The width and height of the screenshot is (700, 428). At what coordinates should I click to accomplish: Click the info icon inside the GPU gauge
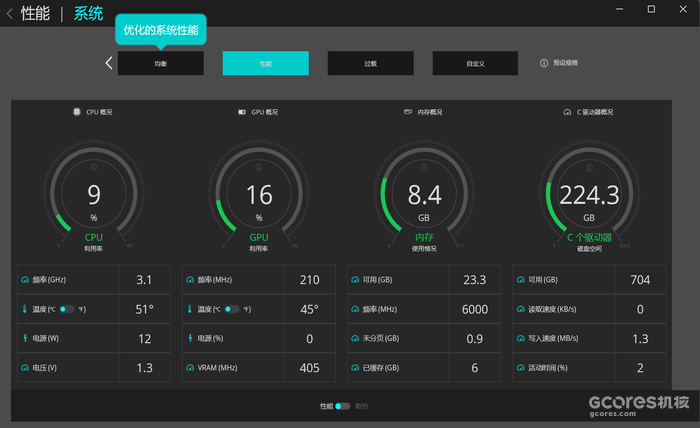(x=259, y=166)
